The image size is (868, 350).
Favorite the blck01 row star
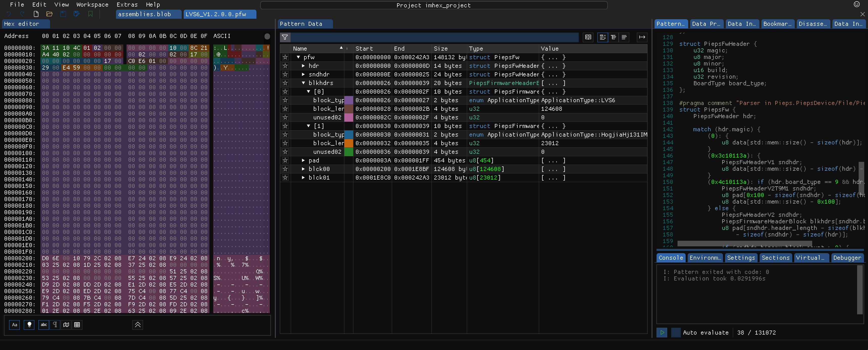coord(285,178)
